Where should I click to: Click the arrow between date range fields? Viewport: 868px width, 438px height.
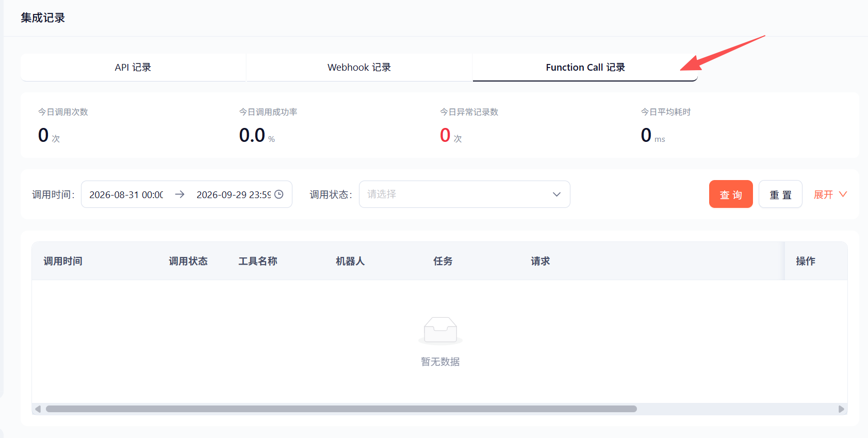click(179, 194)
